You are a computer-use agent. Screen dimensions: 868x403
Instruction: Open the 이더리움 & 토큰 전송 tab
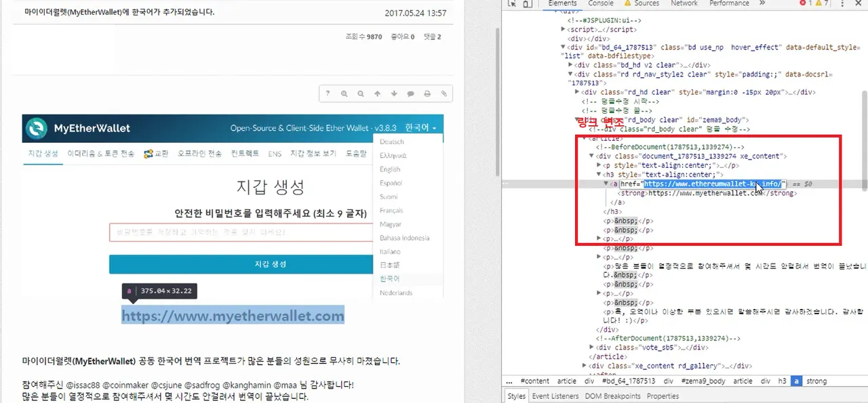pyautogui.click(x=101, y=154)
